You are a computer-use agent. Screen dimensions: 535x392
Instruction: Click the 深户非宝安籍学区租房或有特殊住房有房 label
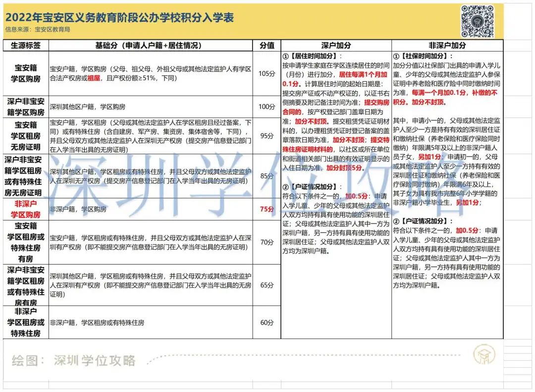(x=26, y=285)
